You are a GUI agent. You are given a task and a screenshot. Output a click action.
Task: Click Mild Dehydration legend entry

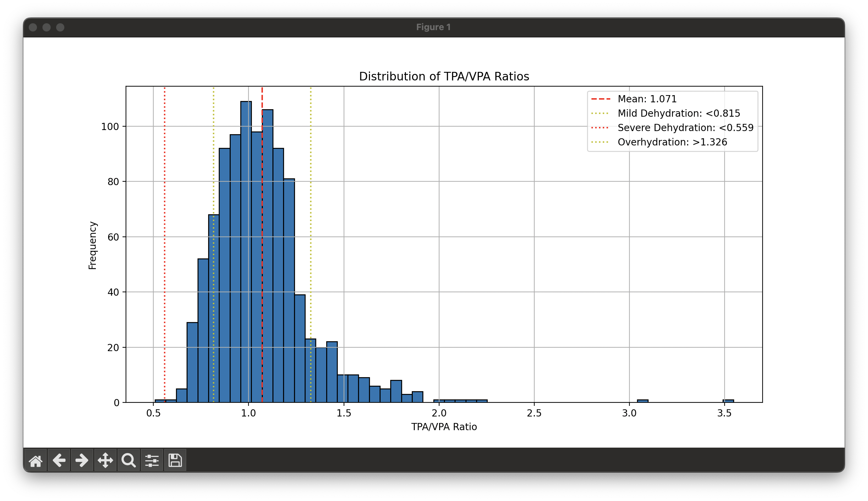[x=678, y=114]
